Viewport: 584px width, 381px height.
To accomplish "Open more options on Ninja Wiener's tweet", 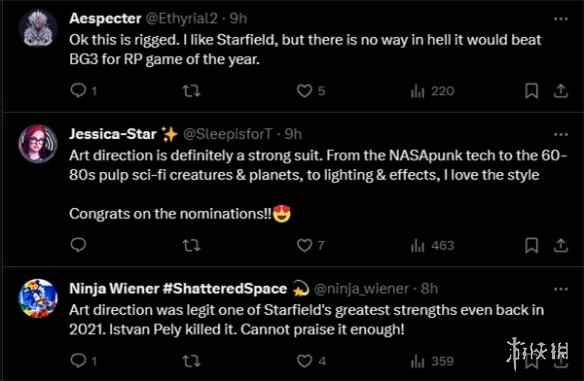I will coord(561,289).
